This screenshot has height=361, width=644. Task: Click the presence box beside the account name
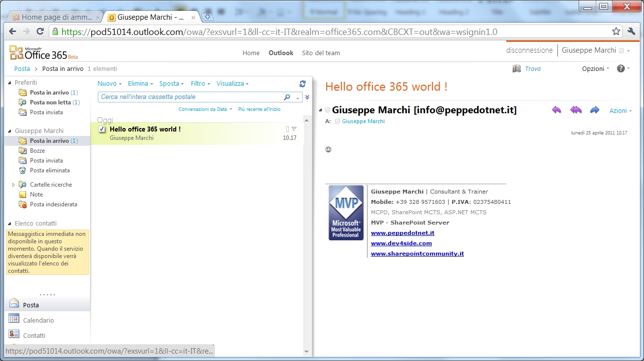(x=621, y=51)
